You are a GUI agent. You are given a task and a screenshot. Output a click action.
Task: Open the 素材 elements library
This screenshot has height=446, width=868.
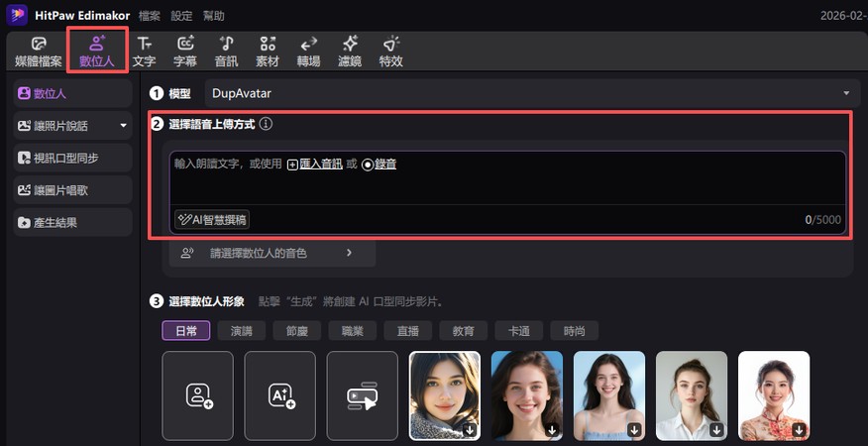click(x=268, y=53)
